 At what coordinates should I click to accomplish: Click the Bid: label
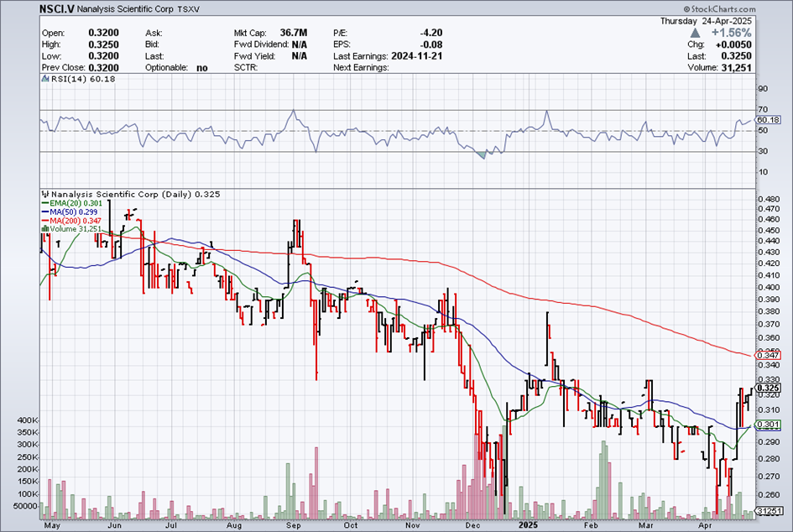(x=154, y=45)
